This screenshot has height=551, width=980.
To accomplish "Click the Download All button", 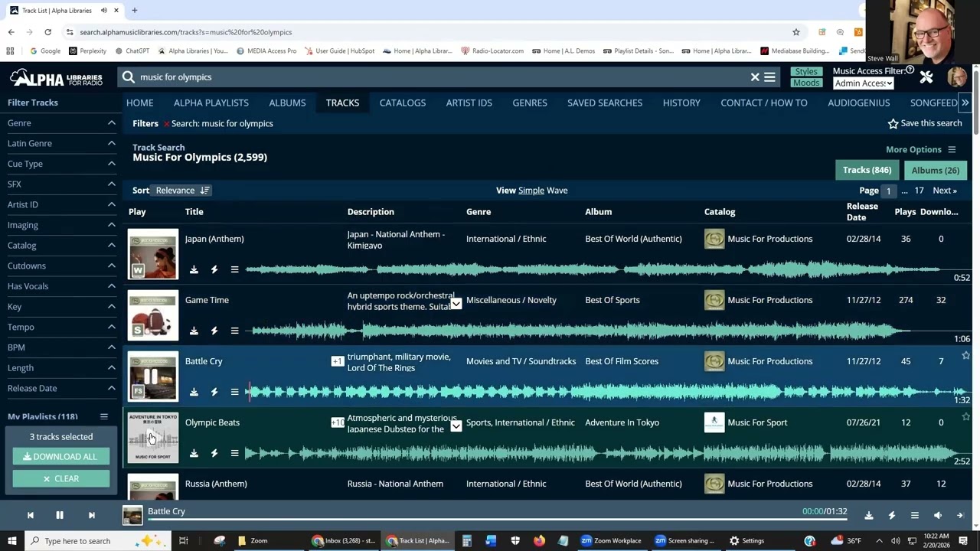I will click(60, 457).
